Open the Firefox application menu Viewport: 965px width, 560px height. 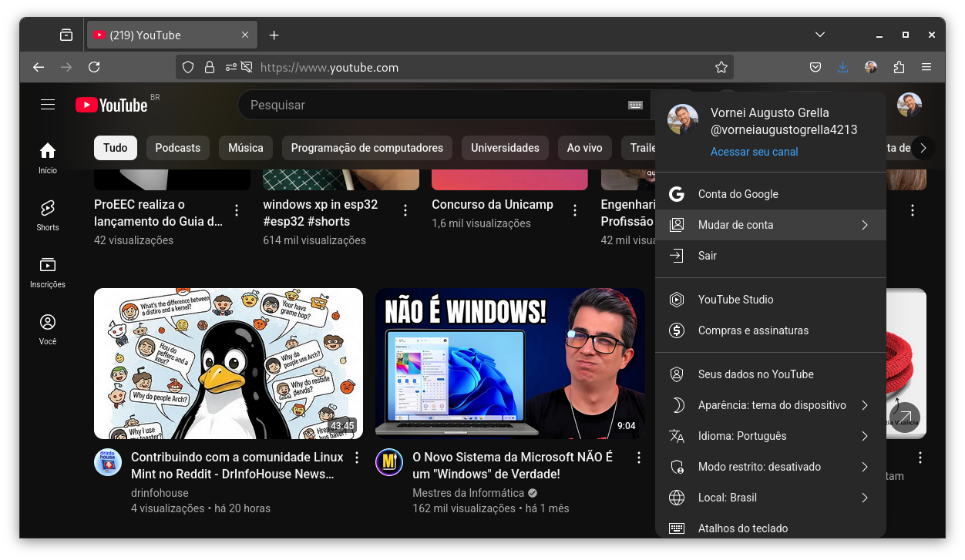[x=926, y=67]
